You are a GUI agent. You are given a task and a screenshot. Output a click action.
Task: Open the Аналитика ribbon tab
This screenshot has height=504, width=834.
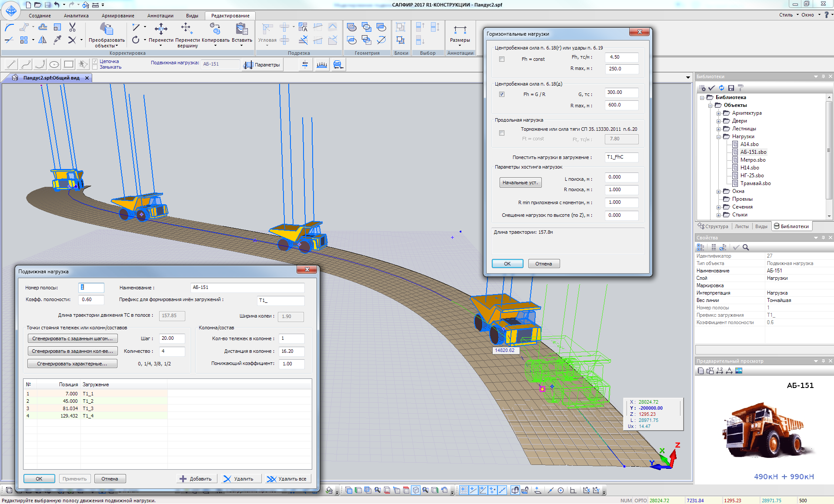(x=76, y=16)
